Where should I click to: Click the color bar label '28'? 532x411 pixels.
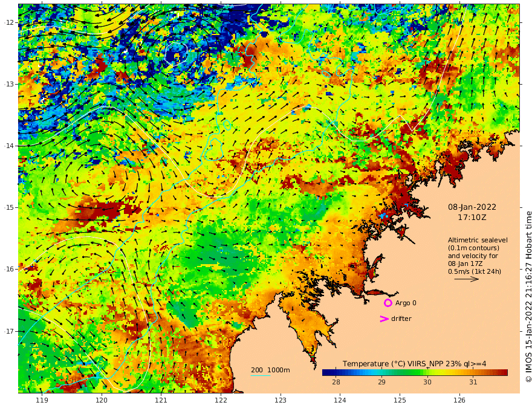click(336, 382)
